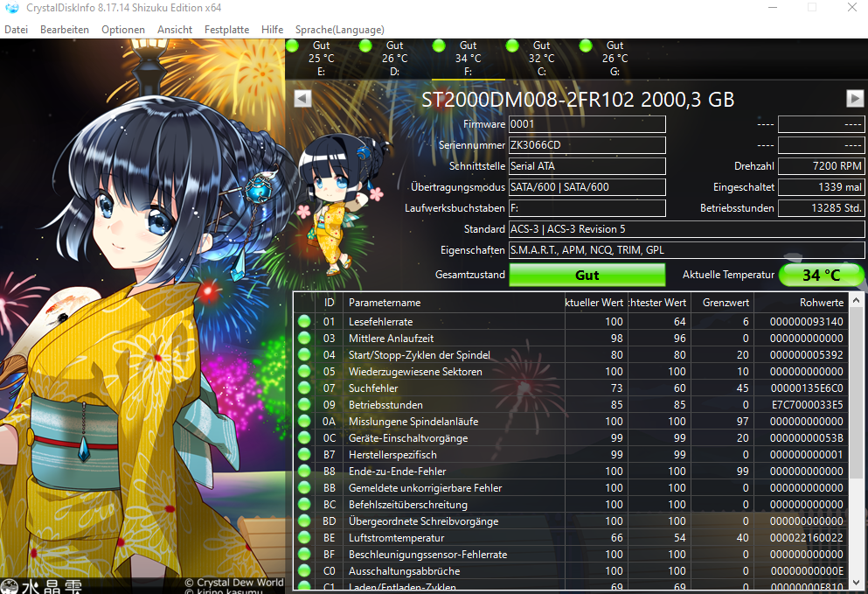Click the green health indicator for drive E:
The height and width of the screenshot is (594, 868).
coord(292,45)
